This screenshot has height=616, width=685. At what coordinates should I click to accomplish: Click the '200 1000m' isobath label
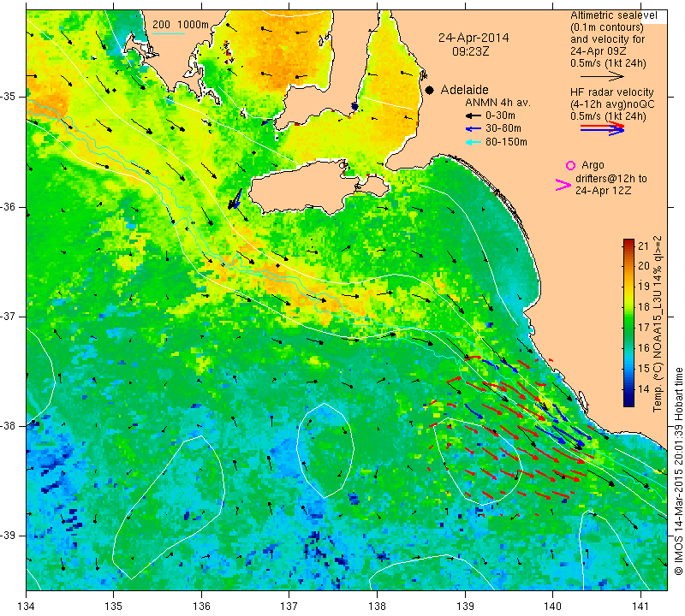pyautogui.click(x=181, y=25)
